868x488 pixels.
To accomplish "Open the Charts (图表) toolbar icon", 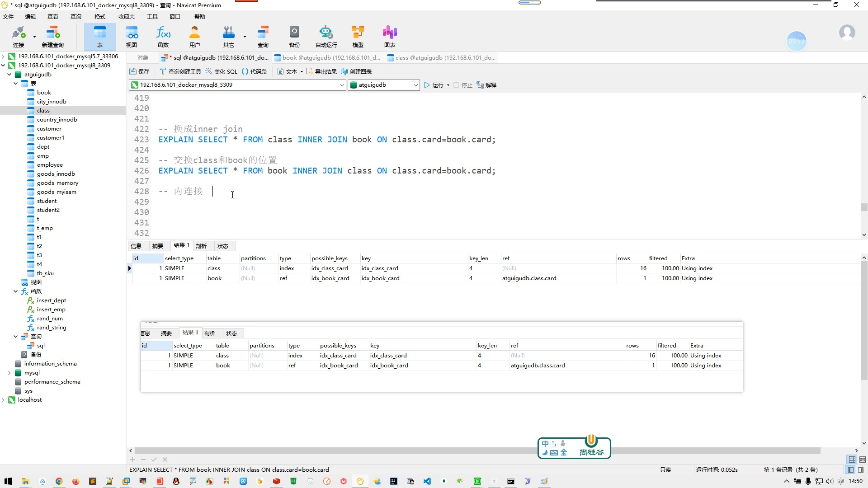I will (x=390, y=36).
